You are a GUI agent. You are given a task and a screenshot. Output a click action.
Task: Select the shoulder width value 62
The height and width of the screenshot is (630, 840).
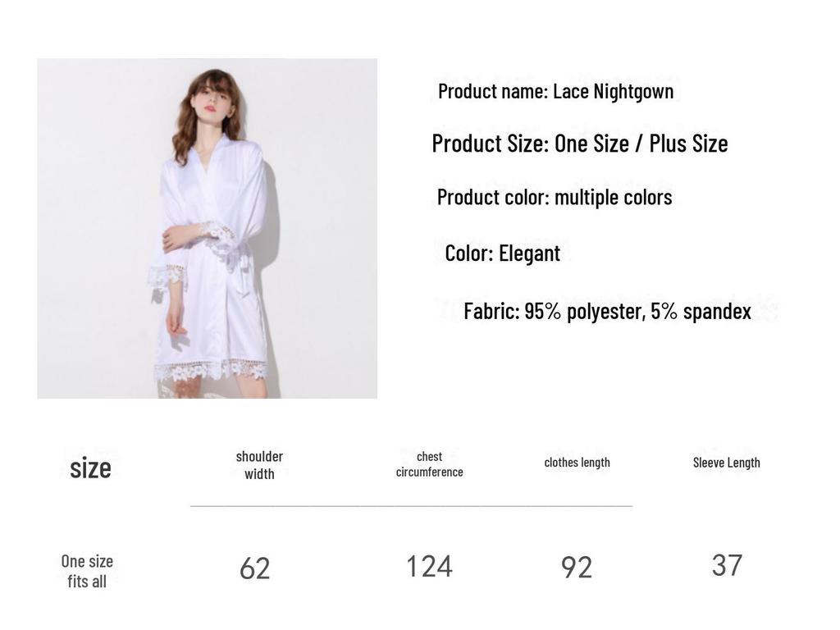pos(255,568)
